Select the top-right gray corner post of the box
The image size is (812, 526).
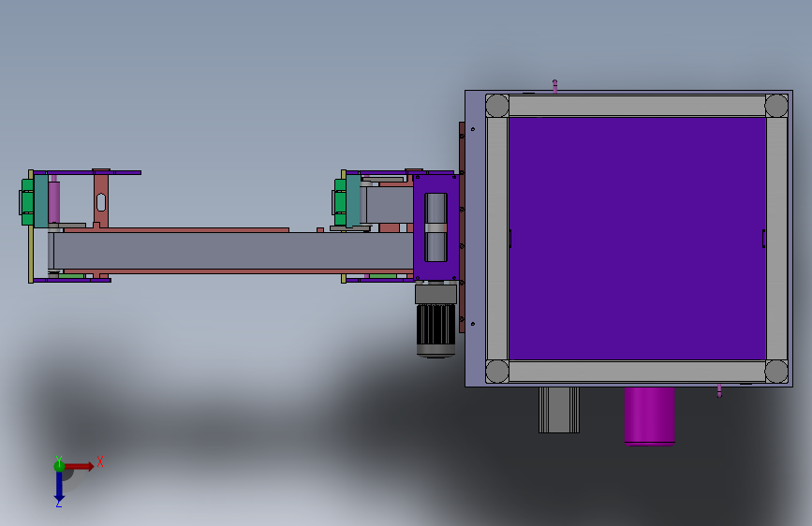(x=776, y=106)
